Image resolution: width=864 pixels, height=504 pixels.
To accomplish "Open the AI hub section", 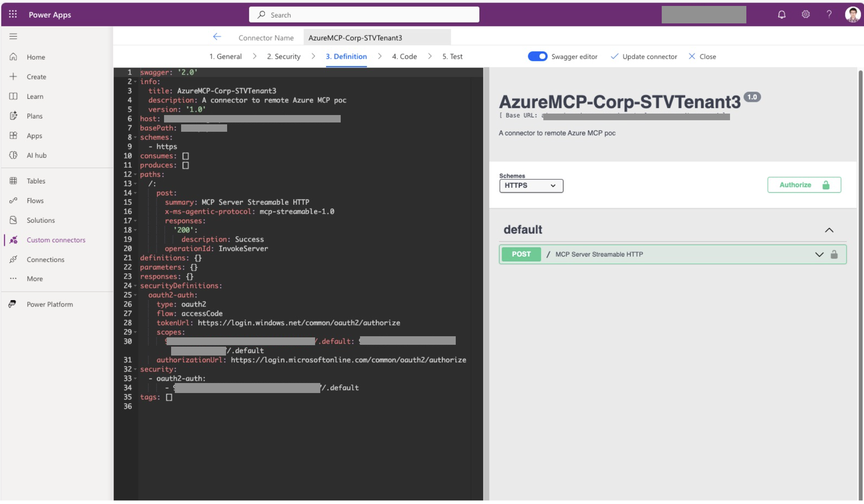I will (36, 155).
